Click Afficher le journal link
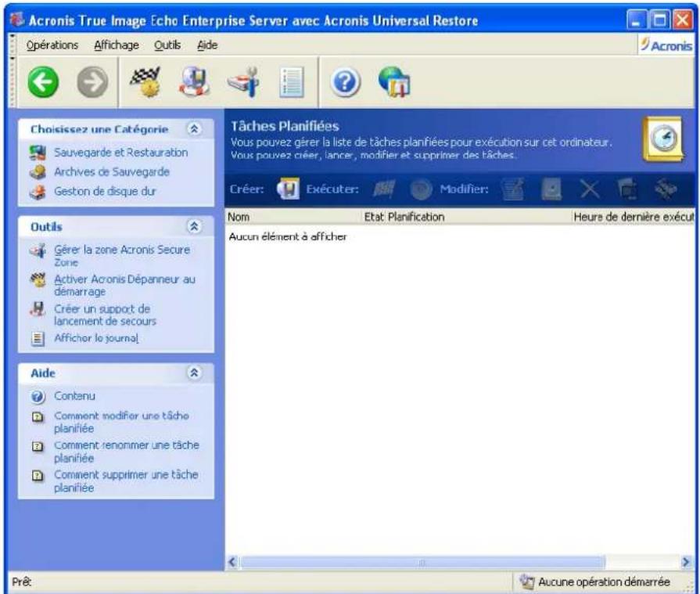Image resolution: width=700 pixels, height=594 pixels. click(96, 338)
